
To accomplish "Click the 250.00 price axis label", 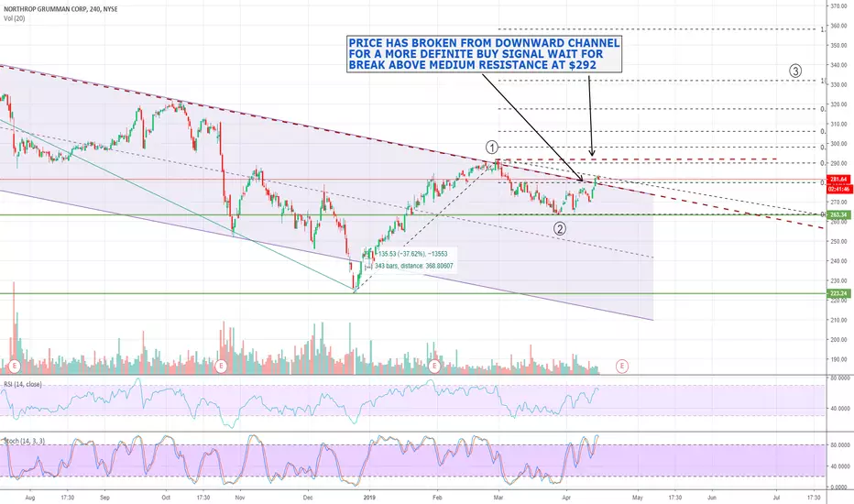I will [x=838, y=241].
